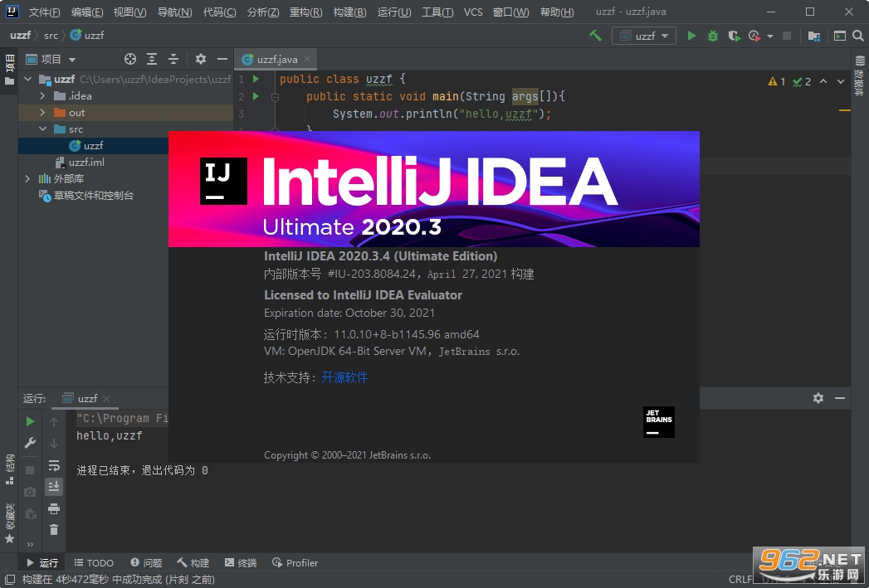The image size is (869, 588).
Task: Toggle the tool window bars icon in the status bar
Action: 9,580
